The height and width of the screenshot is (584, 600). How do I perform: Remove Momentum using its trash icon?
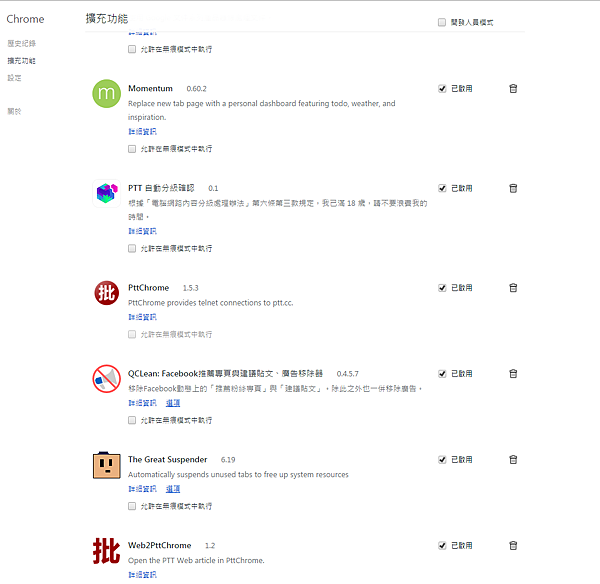tap(513, 89)
